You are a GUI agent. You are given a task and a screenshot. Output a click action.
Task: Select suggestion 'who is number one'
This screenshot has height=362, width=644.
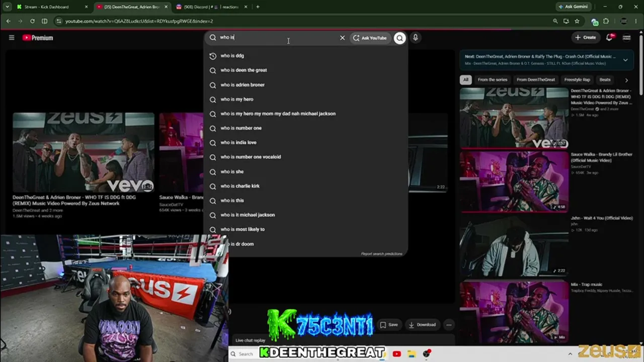(x=306, y=128)
